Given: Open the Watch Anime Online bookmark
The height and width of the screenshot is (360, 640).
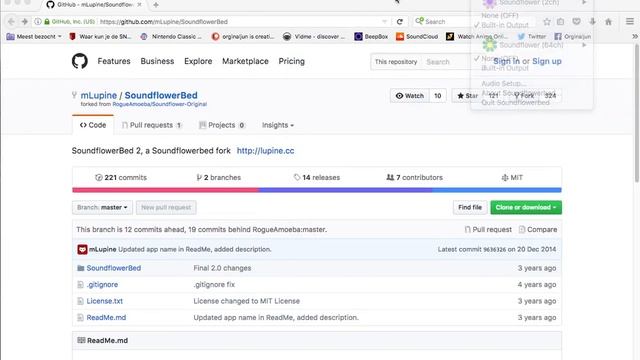Looking at the screenshot, I should pyautogui.click(x=477, y=36).
